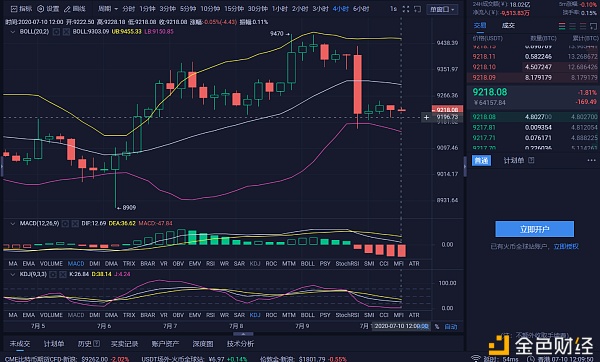
Task: Close the KDJ indicator panel
Action: [x=63, y=274]
